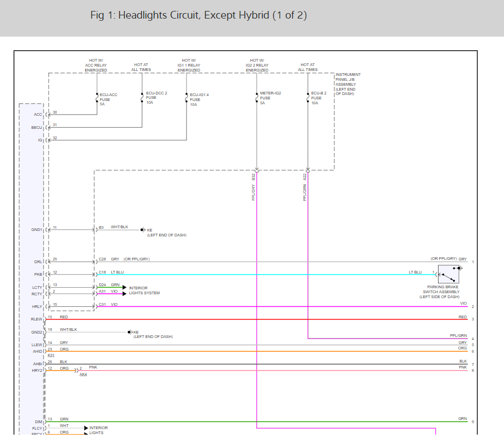Click the IG terminal label
Image resolution: width=504 pixels, height=445 pixels.
[40, 140]
